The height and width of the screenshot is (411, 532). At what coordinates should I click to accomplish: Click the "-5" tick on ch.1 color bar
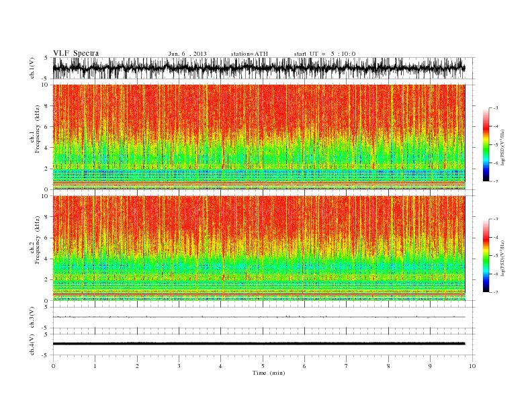tap(496, 145)
